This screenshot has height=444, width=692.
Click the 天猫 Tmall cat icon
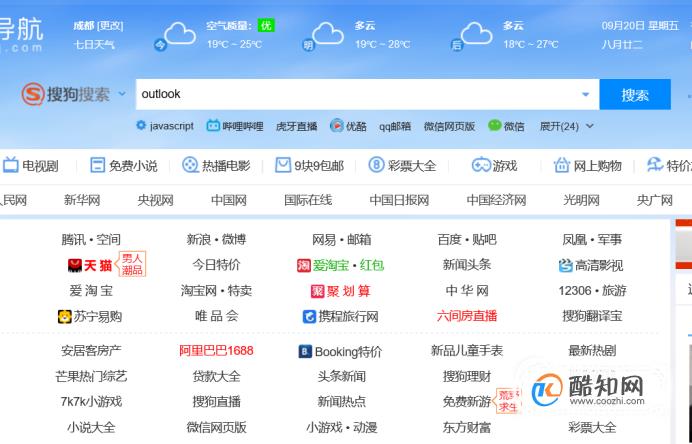tap(75, 265)
